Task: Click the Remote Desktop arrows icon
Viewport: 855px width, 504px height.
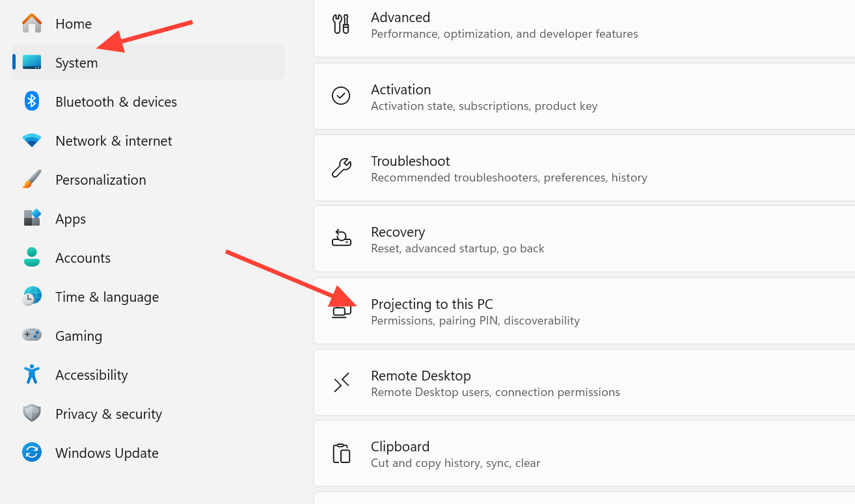Action: pyautogui.click(x=341, y=382)
